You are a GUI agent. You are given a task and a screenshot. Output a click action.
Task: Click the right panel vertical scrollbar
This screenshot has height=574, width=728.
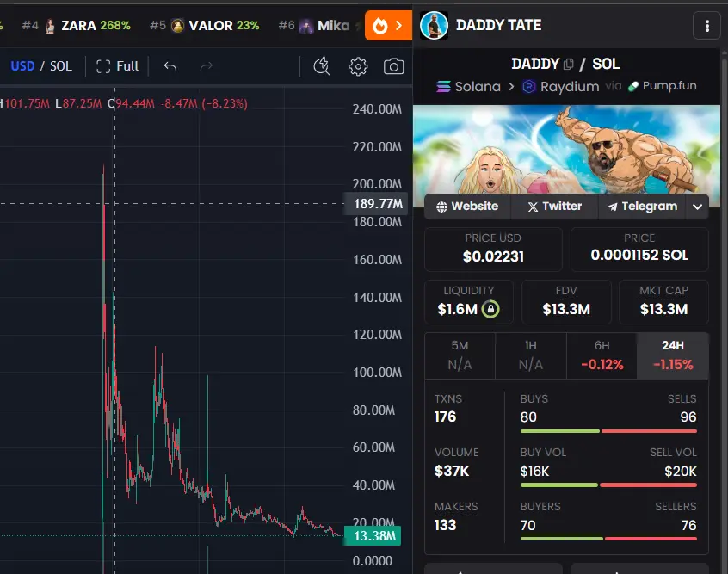[x=725, y=312]
